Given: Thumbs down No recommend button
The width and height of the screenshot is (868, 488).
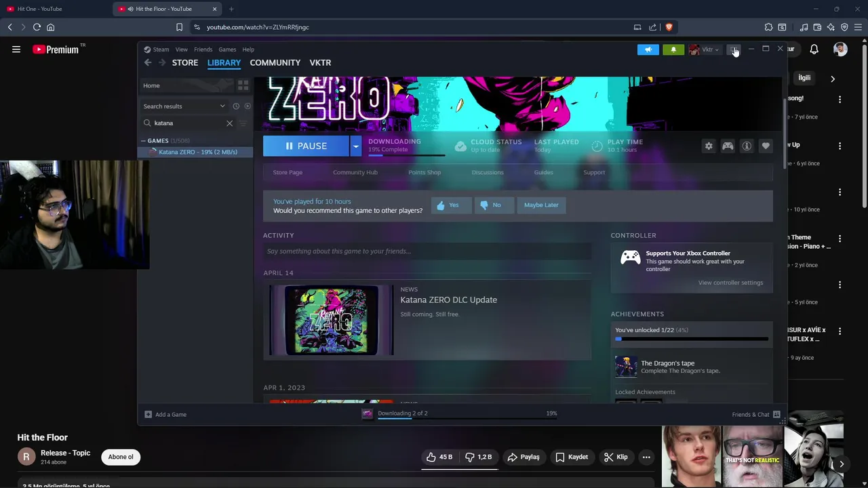Looking at the screenshot, I should tap(494, 205).
